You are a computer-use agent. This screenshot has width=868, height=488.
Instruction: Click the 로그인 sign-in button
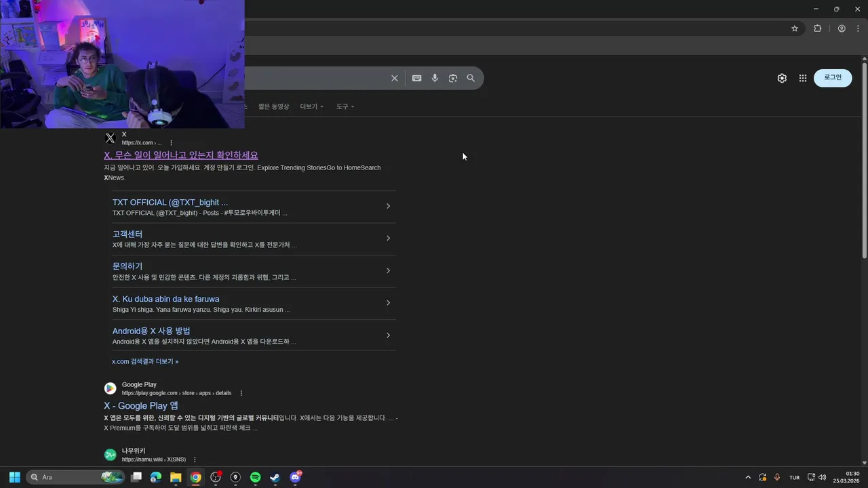833,77
